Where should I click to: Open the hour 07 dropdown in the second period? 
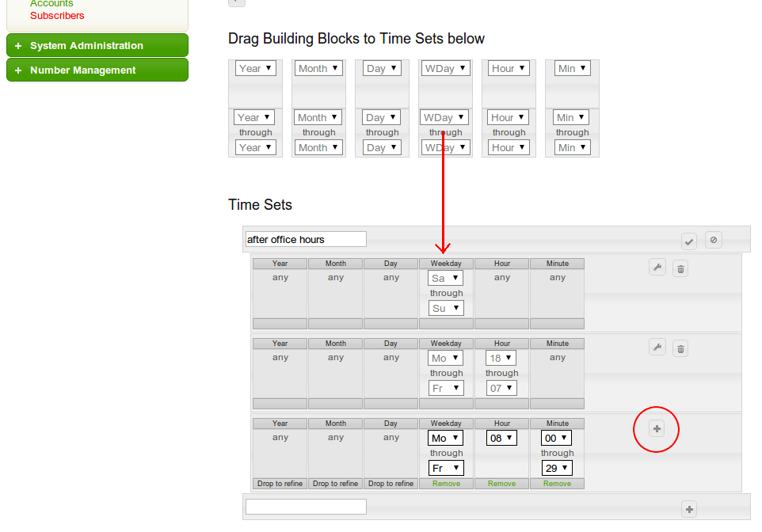coord(501,388)
